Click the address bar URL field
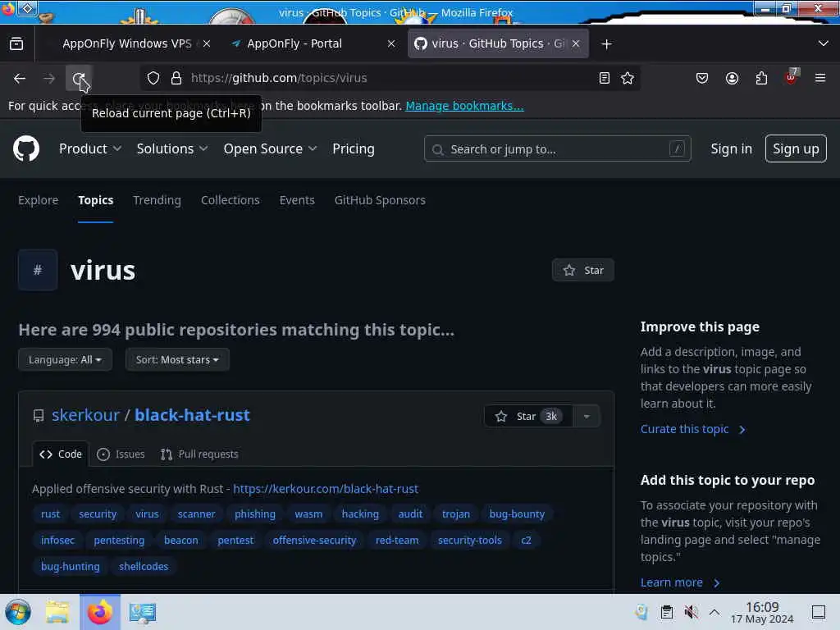The image size is (840, 630). [x=391, y=78]
